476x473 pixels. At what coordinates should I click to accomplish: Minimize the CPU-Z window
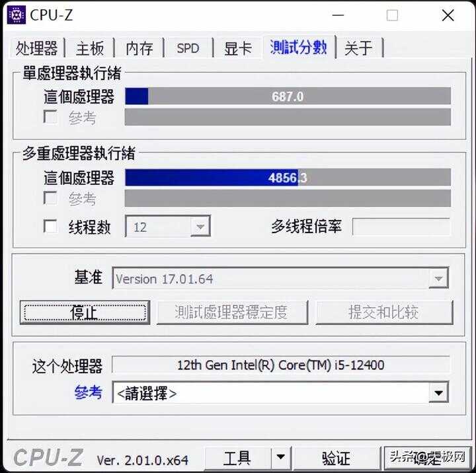click(x=338, y=15)
